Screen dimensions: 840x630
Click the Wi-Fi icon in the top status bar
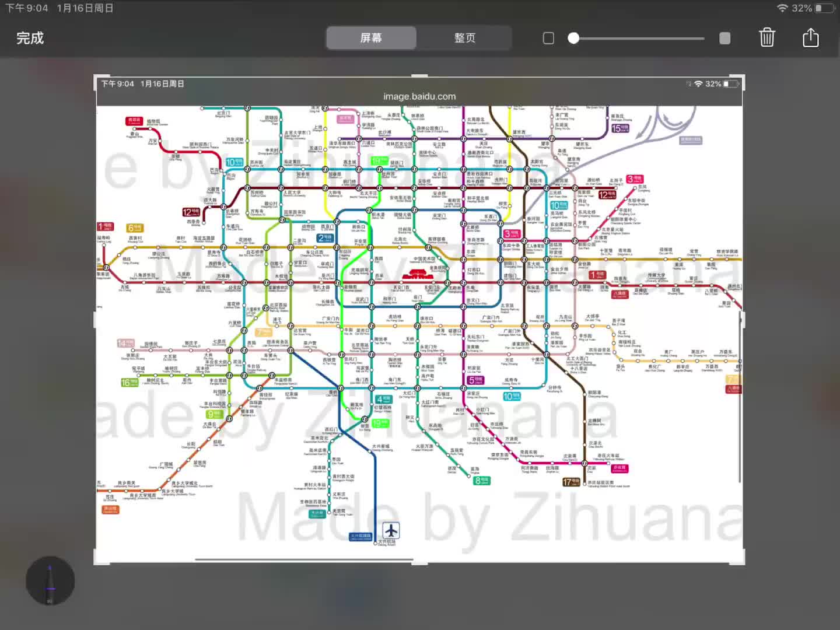(x=783, y=8)
